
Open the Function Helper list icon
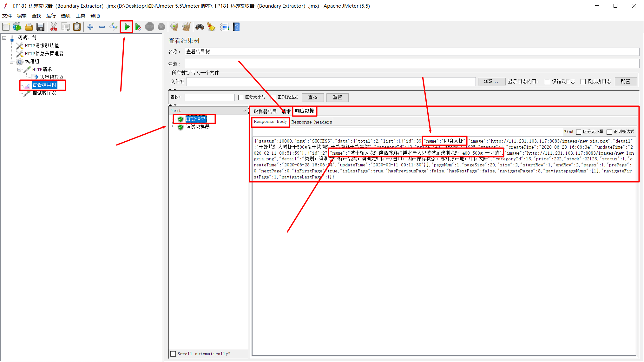(224, 27)
